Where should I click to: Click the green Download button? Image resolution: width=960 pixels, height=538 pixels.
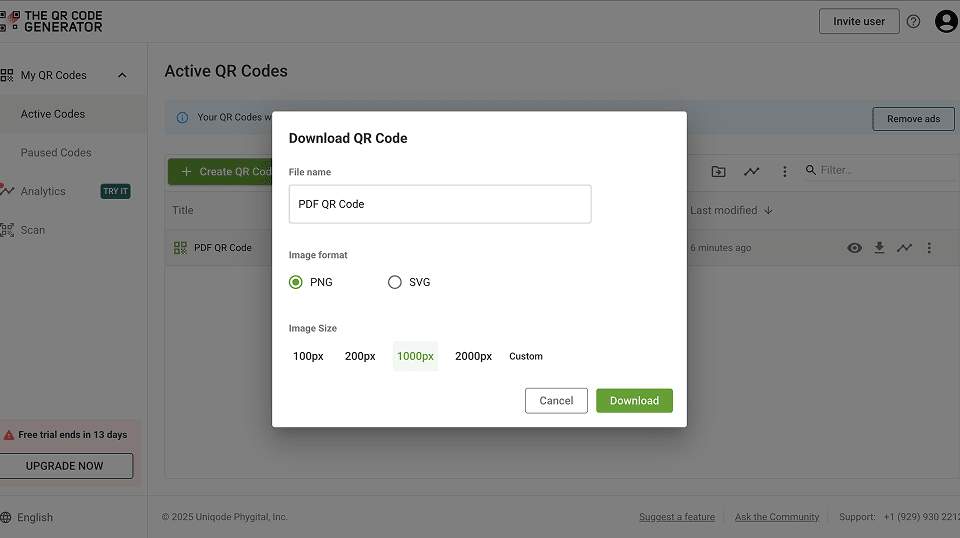pyautogui.click(x=634, y=401)
